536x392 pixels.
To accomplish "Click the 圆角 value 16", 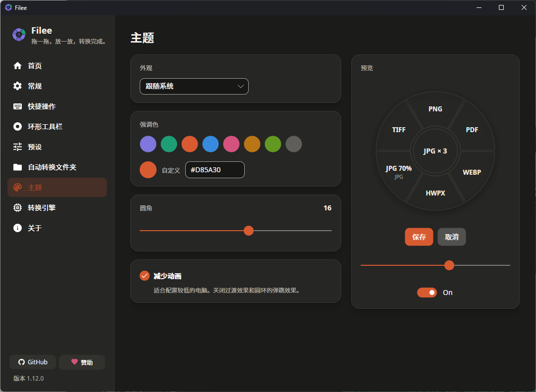I will 327,208.
